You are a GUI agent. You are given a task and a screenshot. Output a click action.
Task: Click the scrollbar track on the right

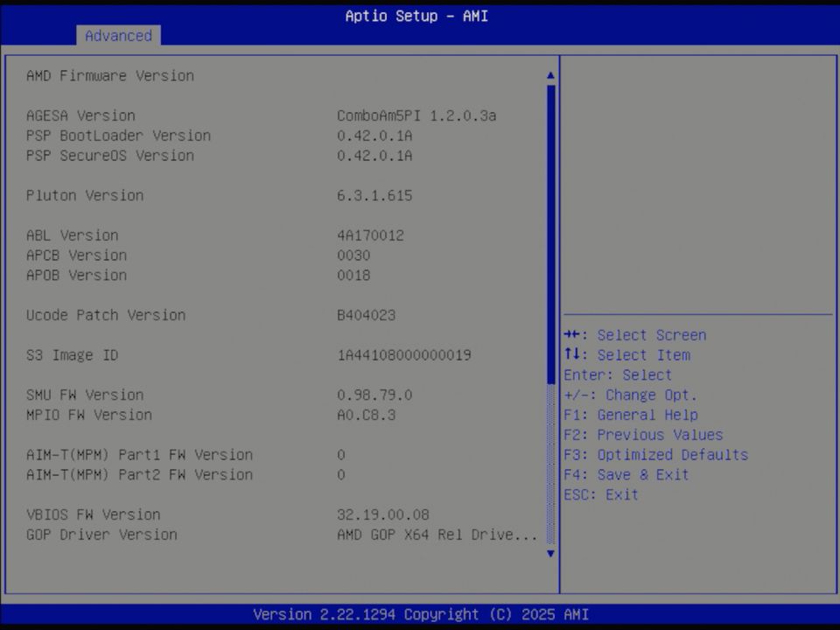549,350
